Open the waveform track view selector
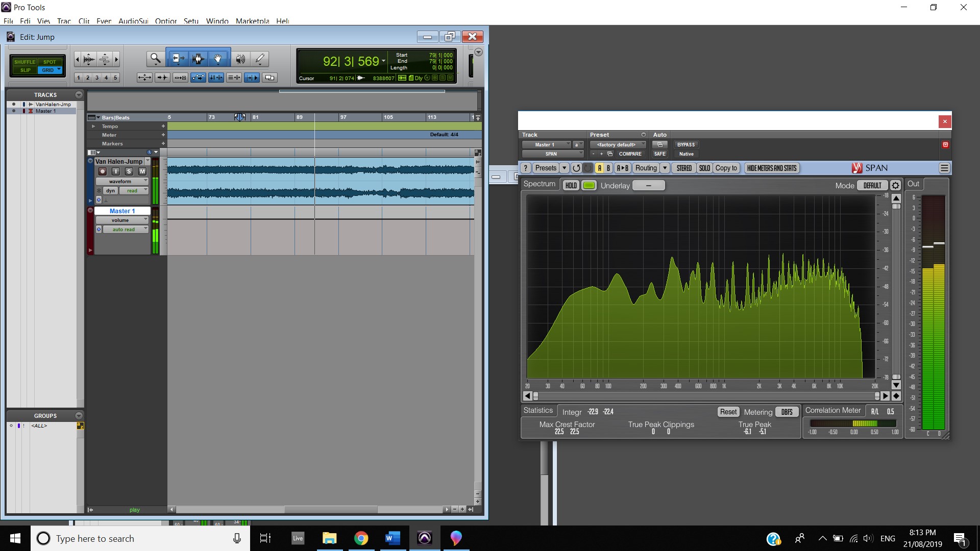This screenshot has width=980, height=551. click(121, 182)
